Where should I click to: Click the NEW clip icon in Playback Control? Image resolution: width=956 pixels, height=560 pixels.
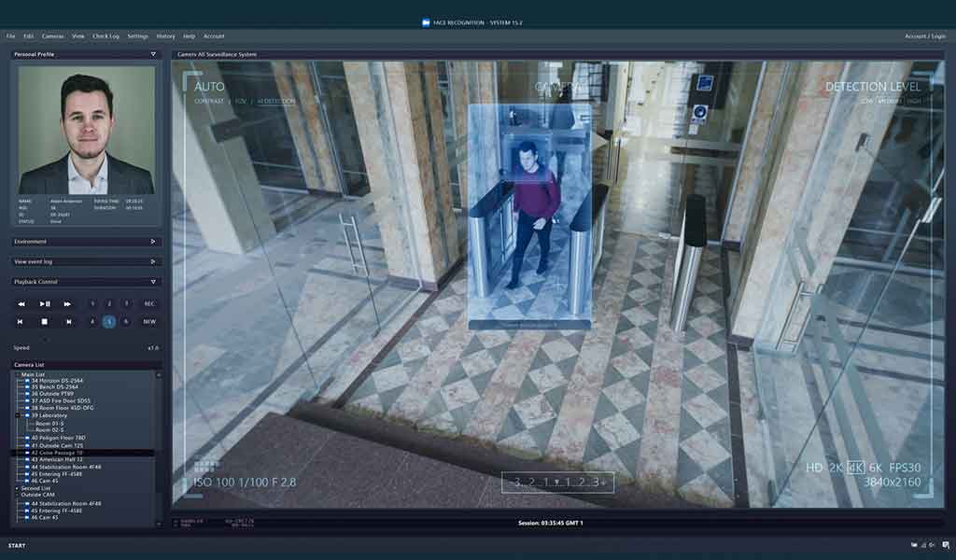point(151,320)
